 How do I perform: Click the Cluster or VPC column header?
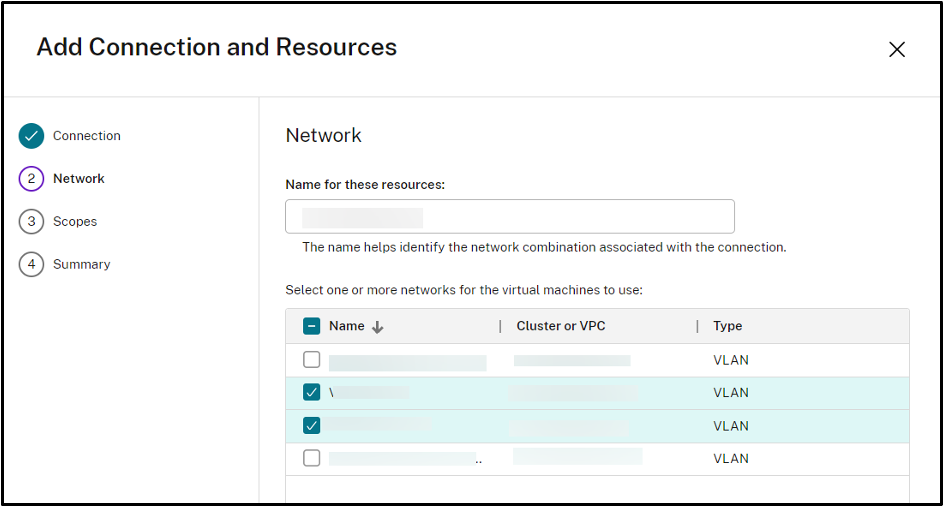(561, 326)
